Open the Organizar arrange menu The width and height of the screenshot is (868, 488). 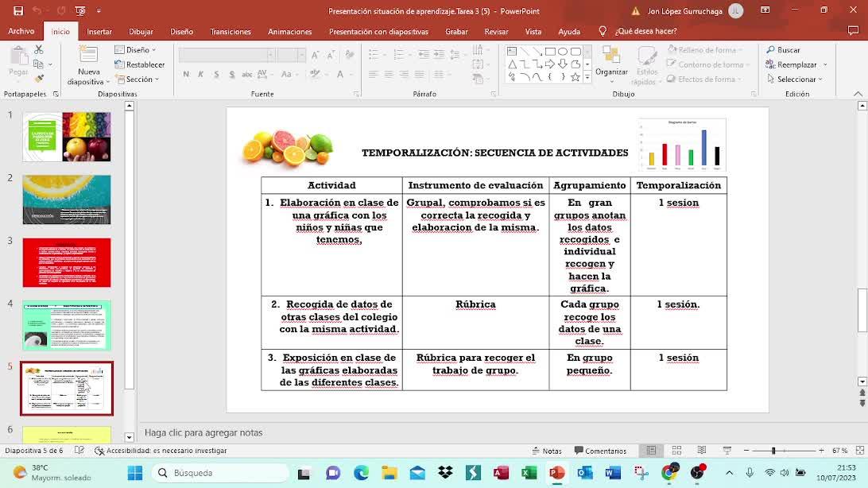611,65
